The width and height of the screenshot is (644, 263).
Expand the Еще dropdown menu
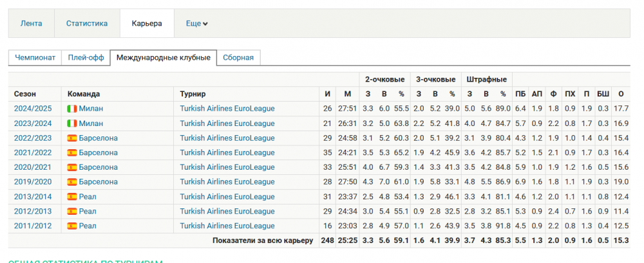click(196, 24)
